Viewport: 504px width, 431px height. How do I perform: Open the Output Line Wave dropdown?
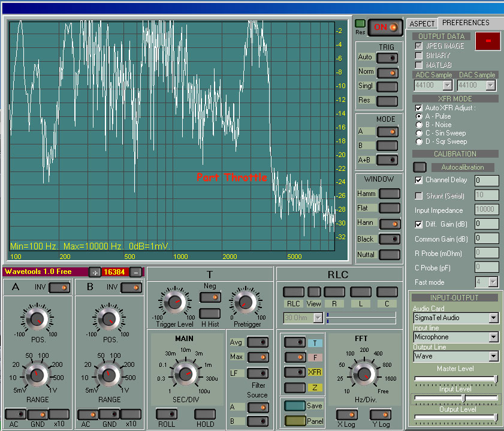pyautogui.click(x=493, y=356)
